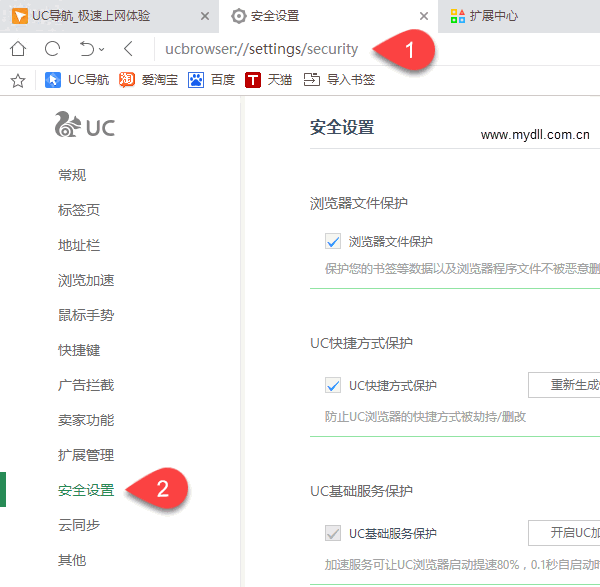Click the 开启UC加速 button
Image resolution: width=600 pixels, height=587 pixels.
[564, 533]
